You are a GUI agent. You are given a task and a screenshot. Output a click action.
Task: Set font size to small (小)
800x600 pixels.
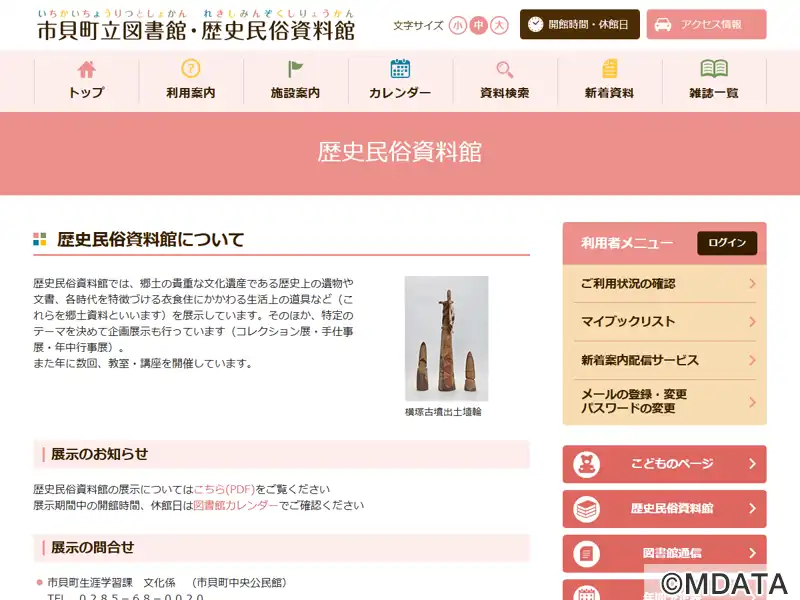(x=458, y=25)
